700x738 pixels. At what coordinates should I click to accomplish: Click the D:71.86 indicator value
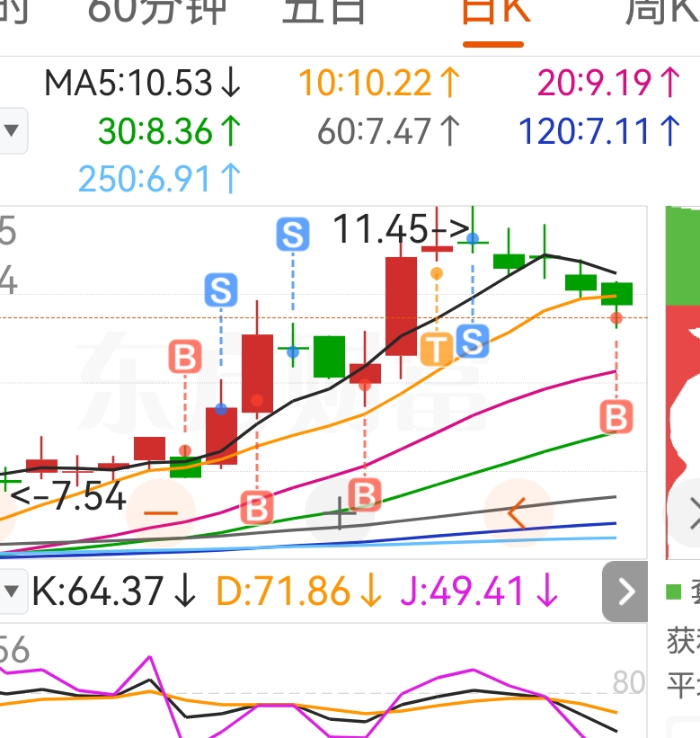pyautogui.click(x=299, y=591)
